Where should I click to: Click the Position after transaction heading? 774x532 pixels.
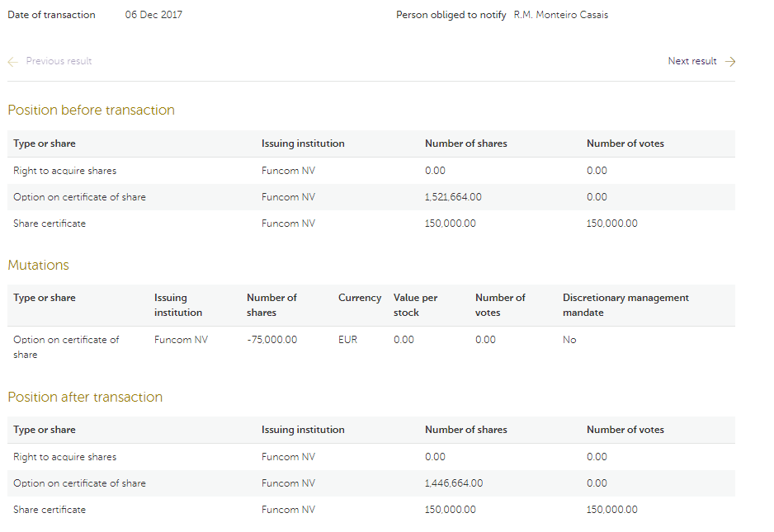click(85, 398)
